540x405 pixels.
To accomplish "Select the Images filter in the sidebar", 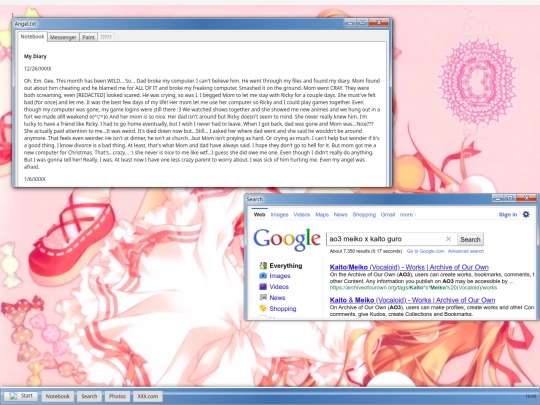I will point(280,276).
